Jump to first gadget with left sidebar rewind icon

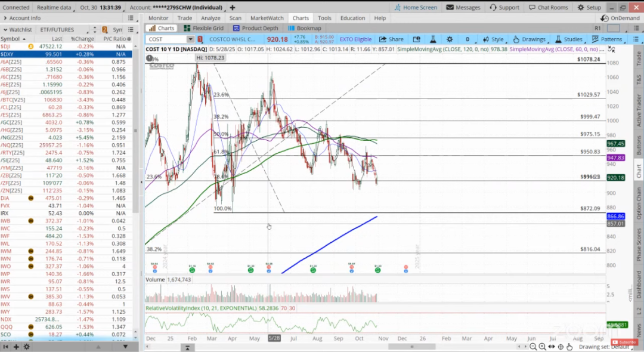click(6, 347)
